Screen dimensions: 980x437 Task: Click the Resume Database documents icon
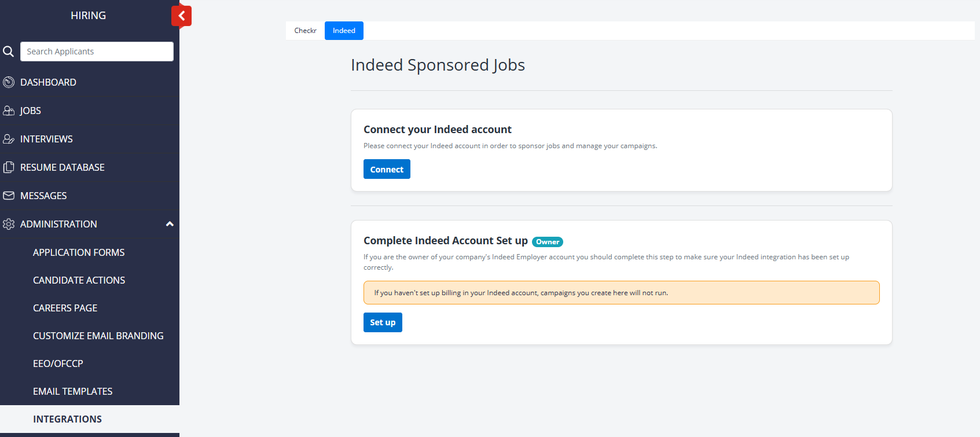pos(9,167)
